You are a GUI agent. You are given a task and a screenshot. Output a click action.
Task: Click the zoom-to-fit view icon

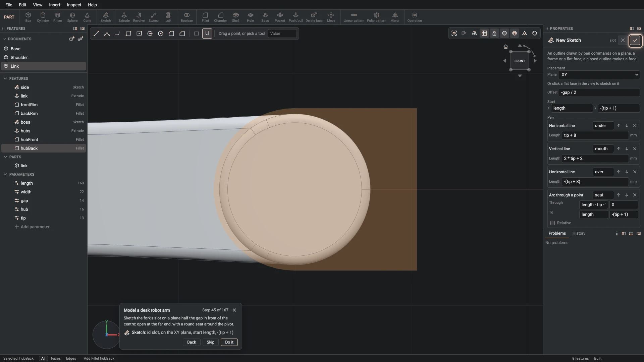pos(454,33)
